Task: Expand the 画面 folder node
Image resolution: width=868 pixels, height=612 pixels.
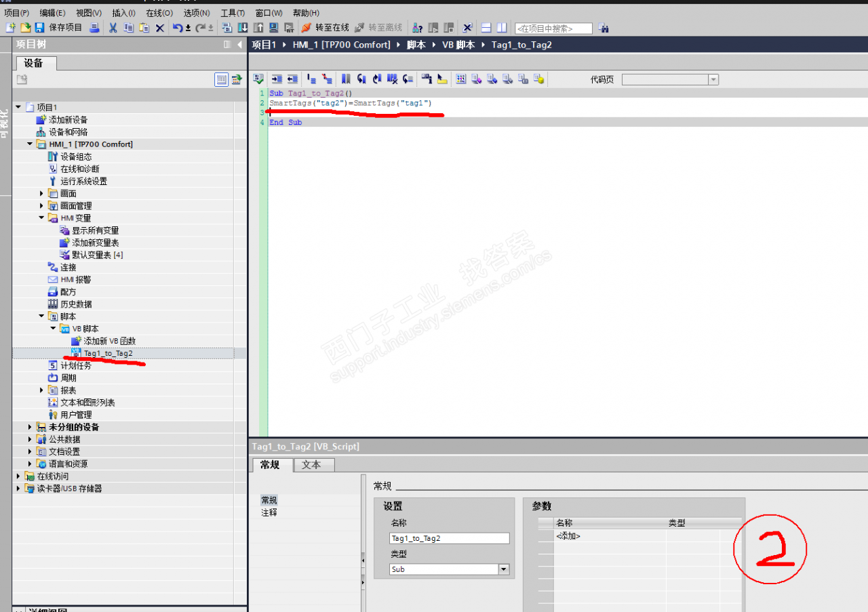Action: click(x=41, y=193)
